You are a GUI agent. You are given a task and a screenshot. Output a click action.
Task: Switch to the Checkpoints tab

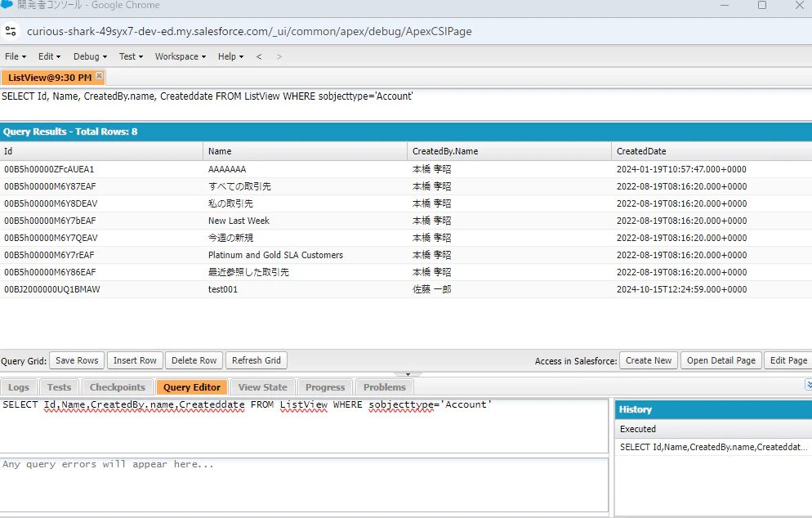[x=118, y=387]
